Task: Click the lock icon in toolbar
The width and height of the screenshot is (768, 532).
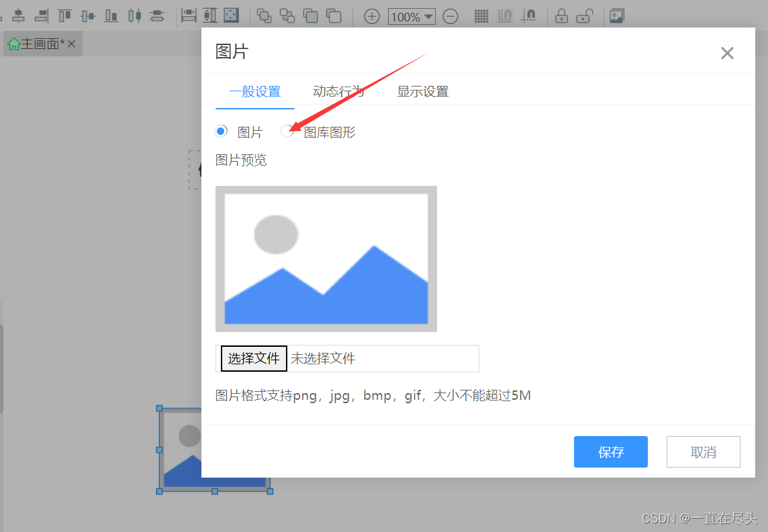Action: tap(561, 16)
